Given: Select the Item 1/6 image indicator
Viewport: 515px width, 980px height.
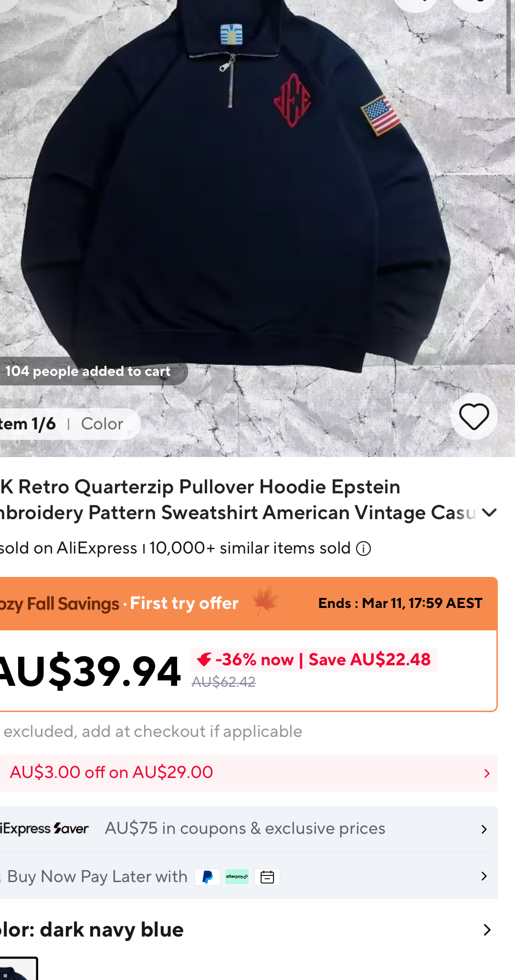Looking at the screenshot, I should click(x=28, y=424).
